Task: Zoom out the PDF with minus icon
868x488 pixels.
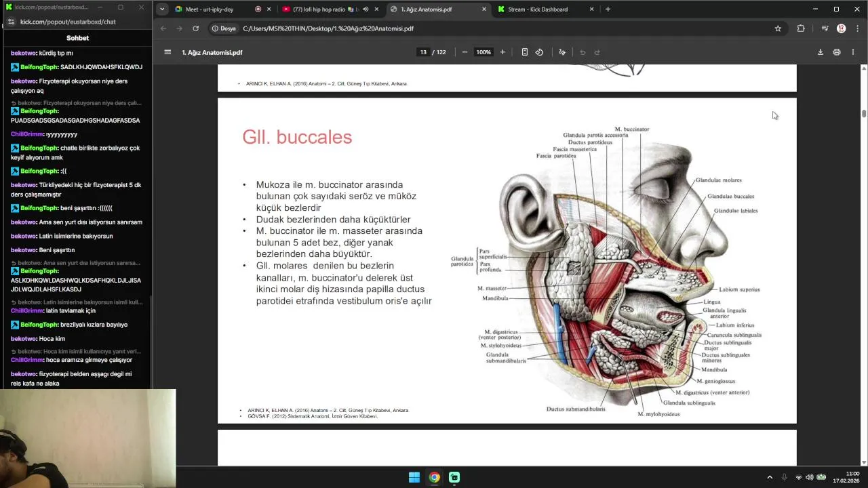Action: [x=465, y=52]
